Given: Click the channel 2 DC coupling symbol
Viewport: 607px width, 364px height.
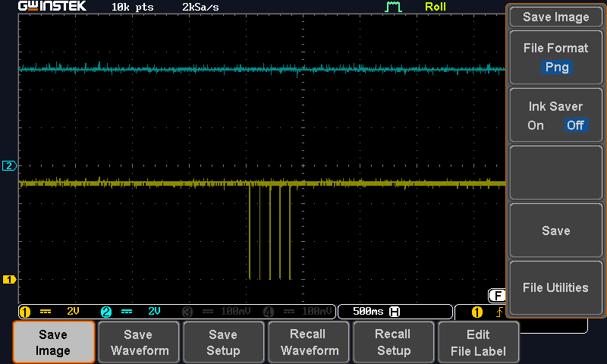Looking at the screenshot, I should [127, 312].
